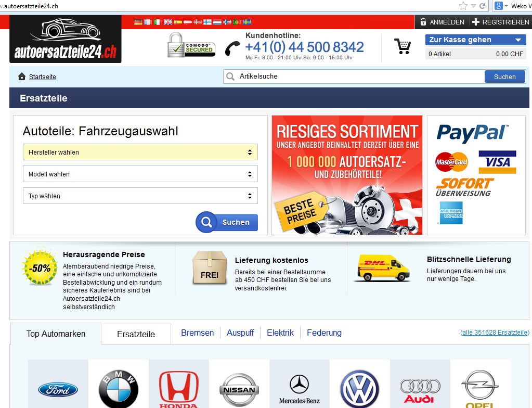Switch to the Ersatzteile tab
The height and width of the screenshot is (408, 532).
coord(136,334)
